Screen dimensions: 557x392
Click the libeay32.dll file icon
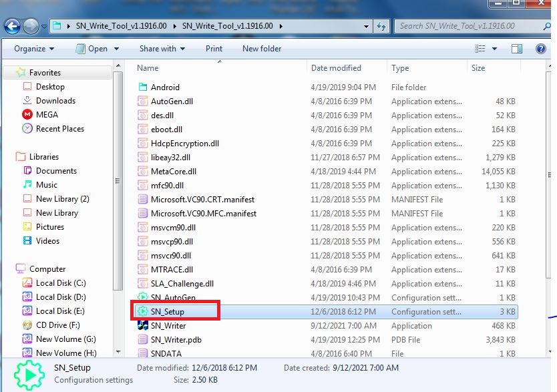142,158
